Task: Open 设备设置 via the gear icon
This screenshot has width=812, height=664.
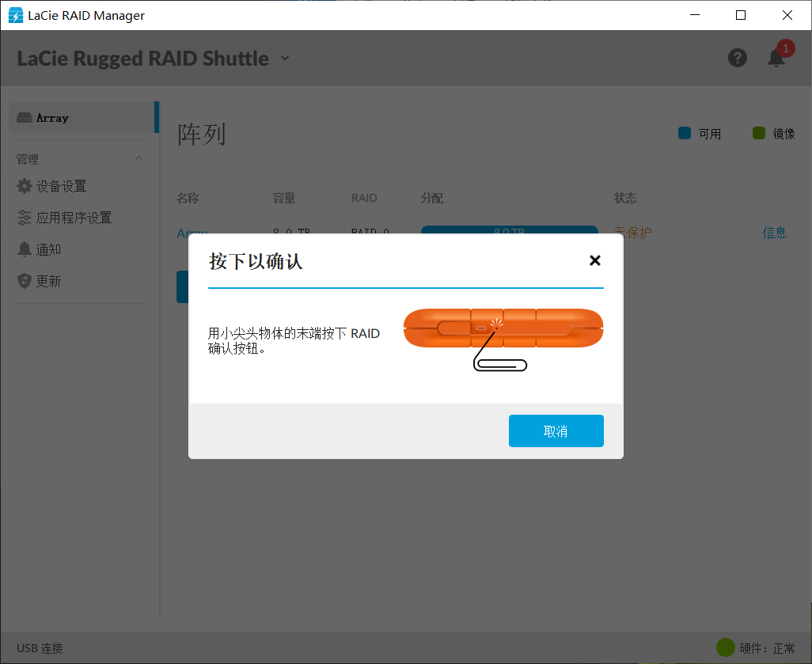Action: click(24, 186)
